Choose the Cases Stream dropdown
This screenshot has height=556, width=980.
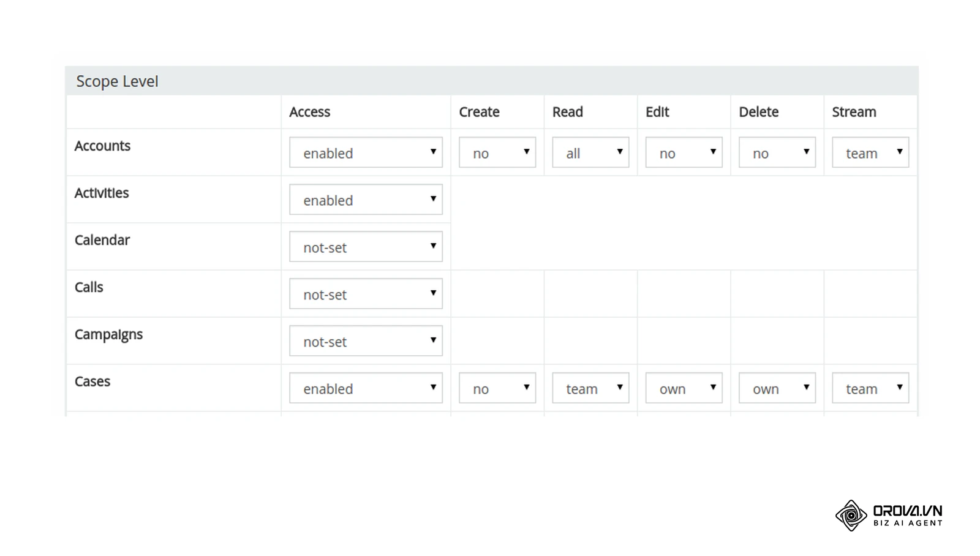point(870,388)
